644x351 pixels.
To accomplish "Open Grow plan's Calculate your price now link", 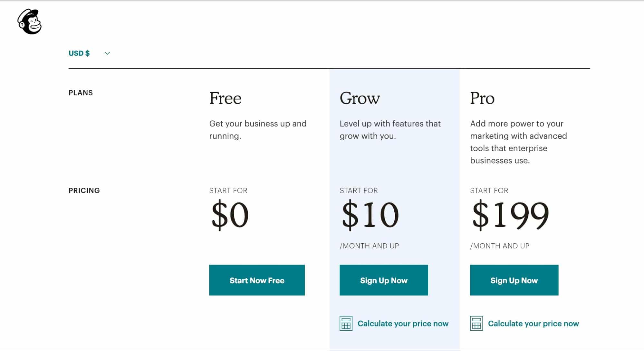I will 403,324.
